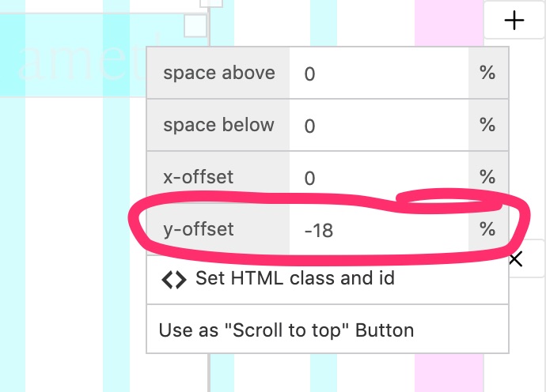Click the plus button at top right
Image resolution: width=546 pixels, height=392 pixels.
coord(514,21)
